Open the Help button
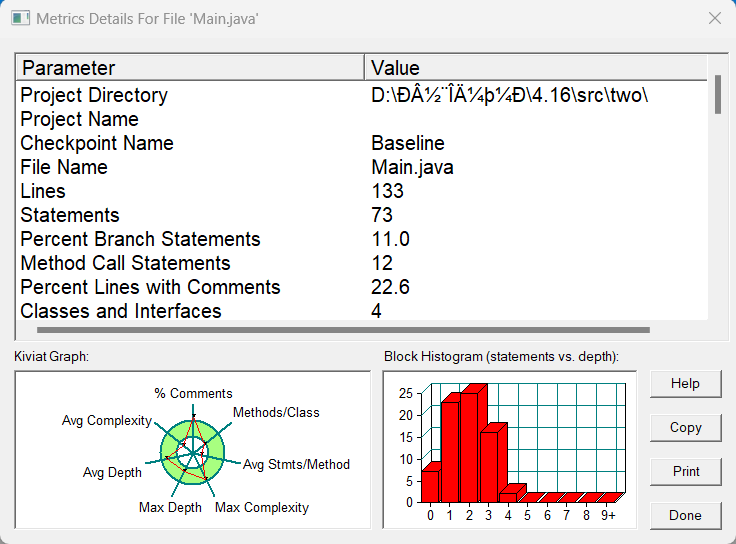Screen dimensions: 736x544 tap(685, 383)
